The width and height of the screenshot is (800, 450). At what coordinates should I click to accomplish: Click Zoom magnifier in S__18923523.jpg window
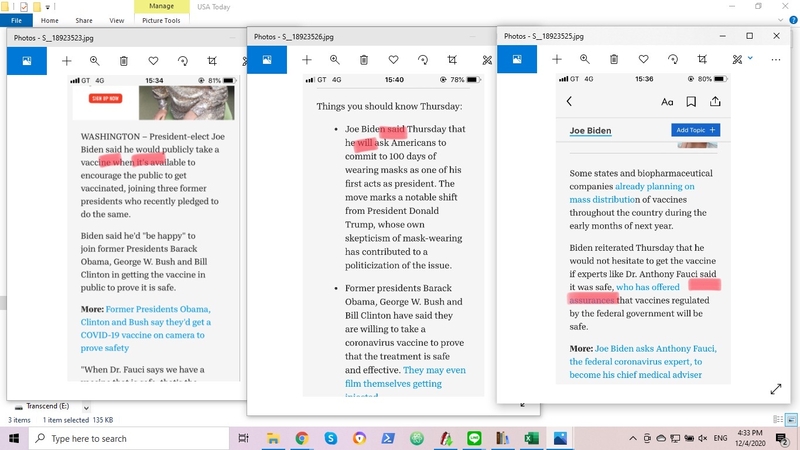(x=94, y=61)
